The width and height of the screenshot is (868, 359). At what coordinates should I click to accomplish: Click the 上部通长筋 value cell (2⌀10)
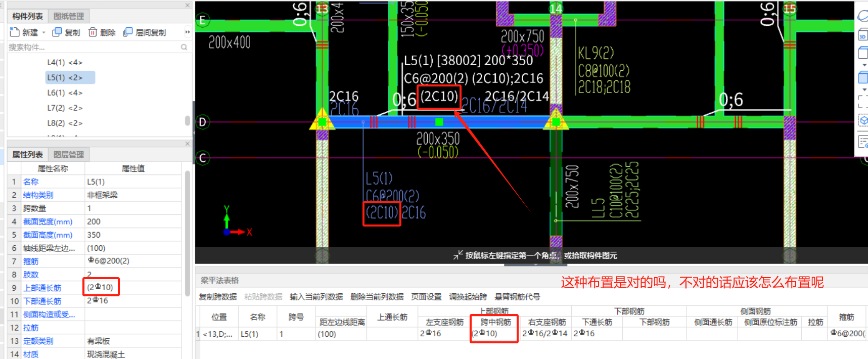coord(133,287)
